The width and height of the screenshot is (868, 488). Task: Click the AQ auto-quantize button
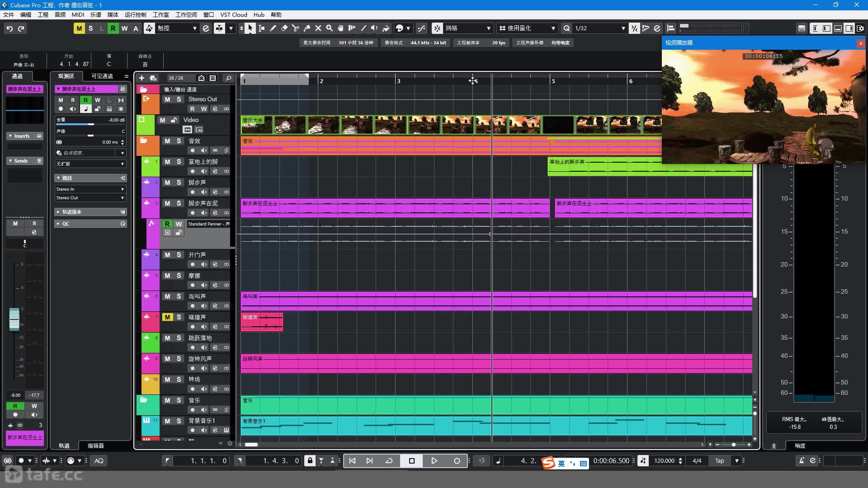point(99,461)
